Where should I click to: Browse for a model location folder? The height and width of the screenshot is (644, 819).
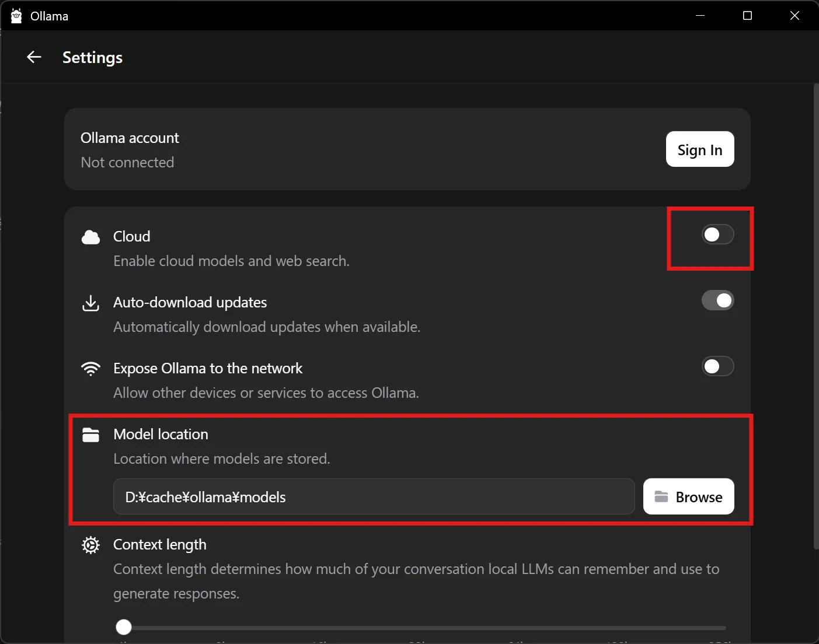pyautogui.click(x=689, y=496)
